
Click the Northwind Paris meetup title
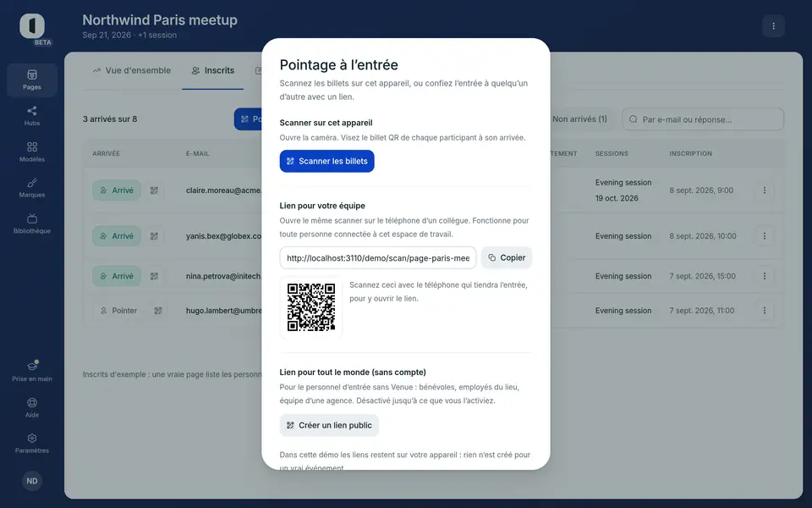click(x=160, y=19)
